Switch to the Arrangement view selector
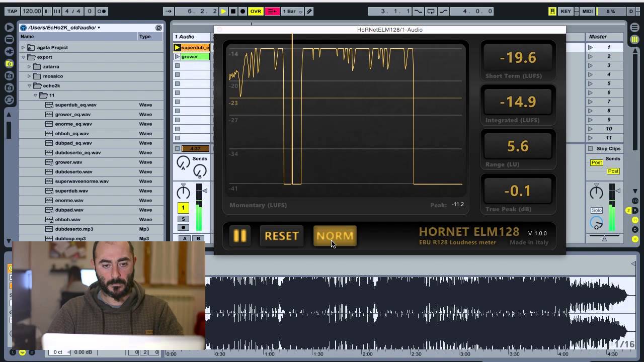Image resolution: width=644 pixels, height=362 pixels. [x=634, y=27]
